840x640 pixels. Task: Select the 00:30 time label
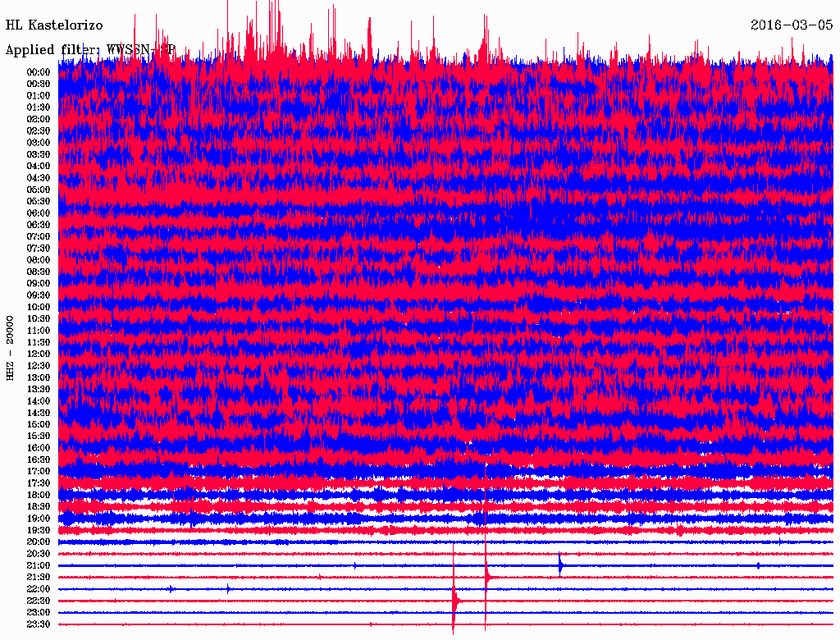[x=39, y=85]
